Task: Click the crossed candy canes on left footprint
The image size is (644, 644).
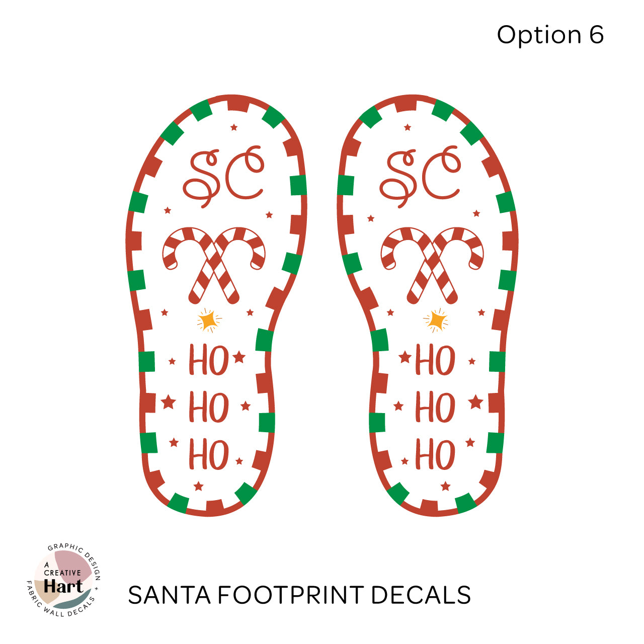Action: 214,266
